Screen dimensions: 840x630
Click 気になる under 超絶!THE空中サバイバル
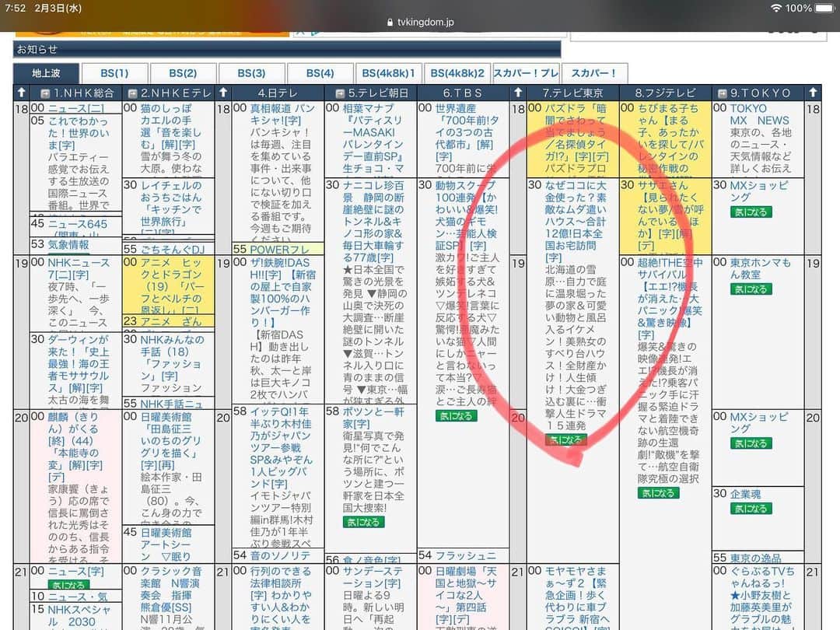659,493
